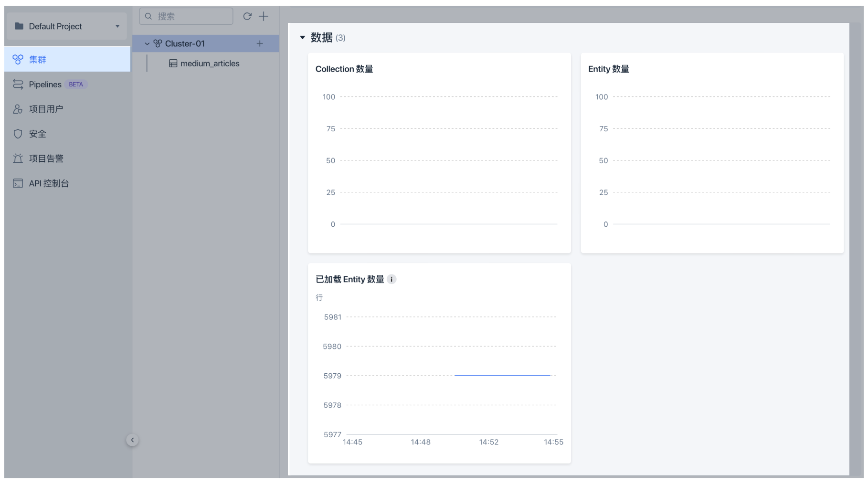This screenshot has height=484, width=868.
Task: Click the 项目告警 alarm icon
Action: tap(18, 158)
